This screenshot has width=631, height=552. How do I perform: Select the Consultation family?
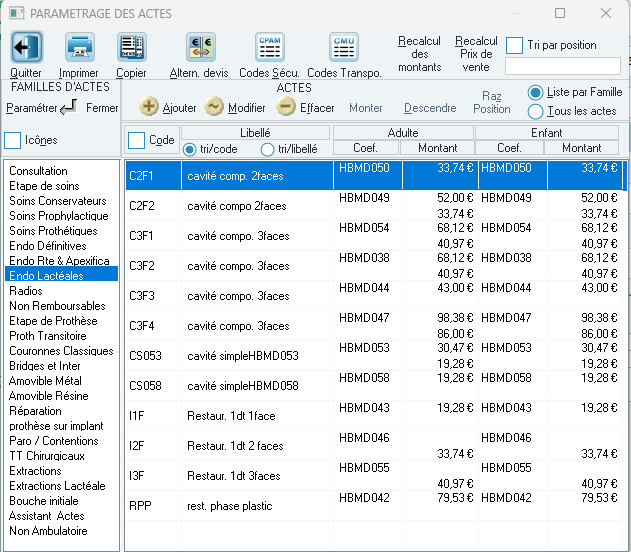coord(62,171)
